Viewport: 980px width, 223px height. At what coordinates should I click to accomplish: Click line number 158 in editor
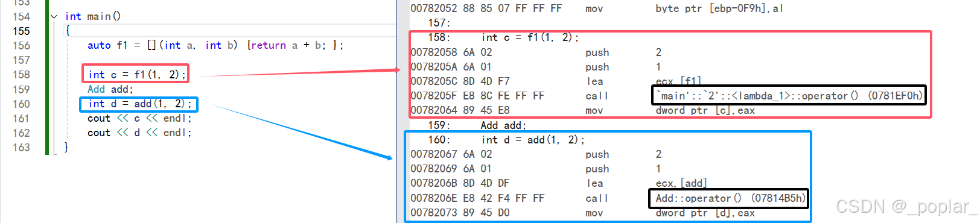[21, 75]
